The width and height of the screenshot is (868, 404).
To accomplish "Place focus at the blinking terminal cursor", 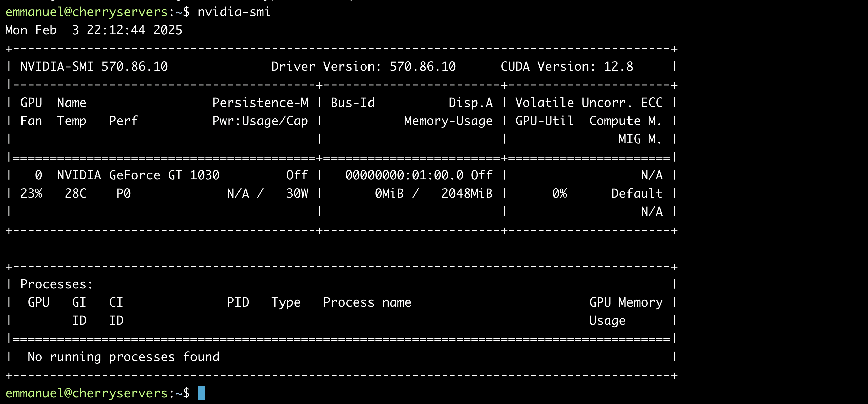I will tap(202, 393).
